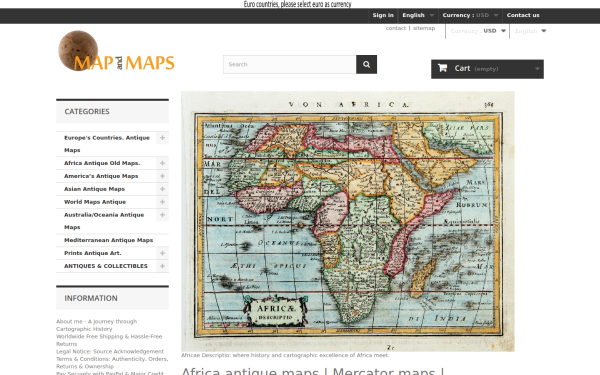Open Europe's Countries Antique Maps category
This screenshot has width=600, height=375.
pyautogui.click(x=107, y=144)
